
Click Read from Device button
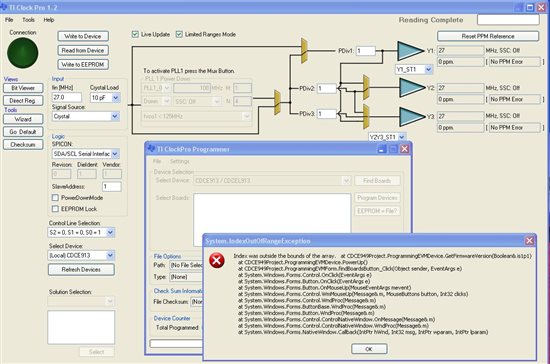(83, 50)
